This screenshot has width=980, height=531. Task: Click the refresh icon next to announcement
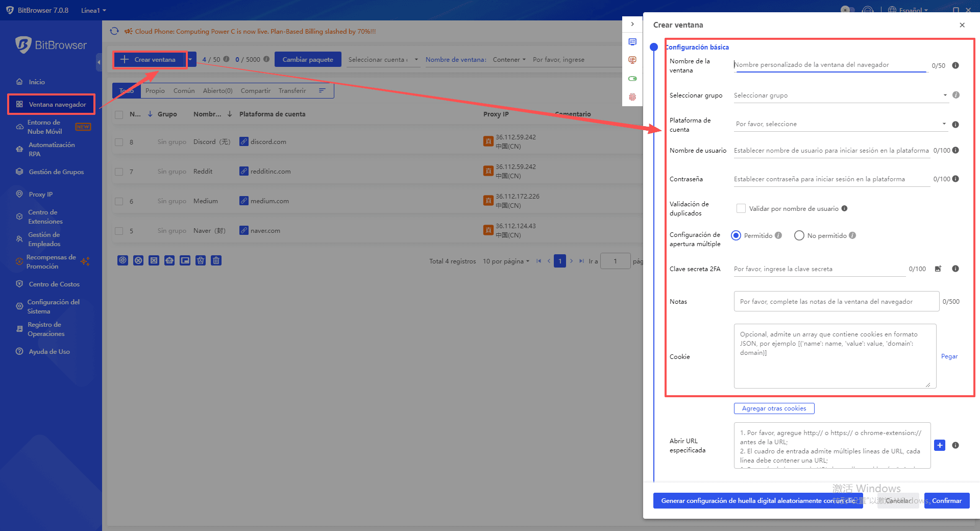tap(115, 31)
